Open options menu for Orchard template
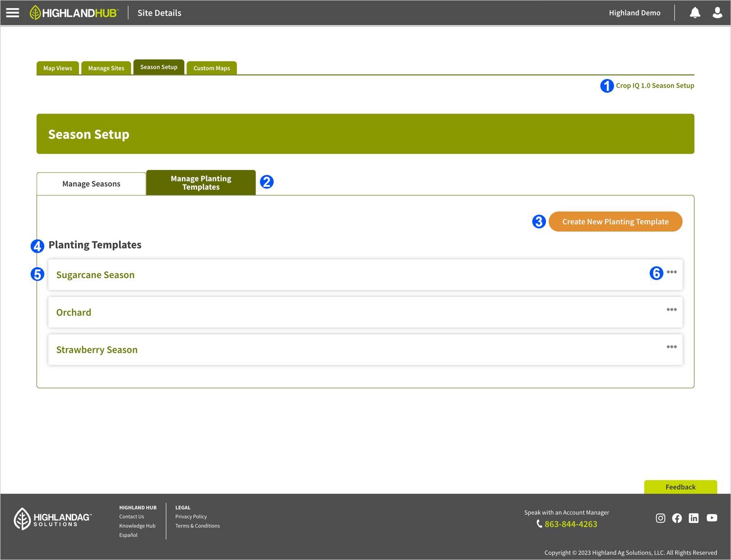Image resolution: width=731 pixels, height=560 pixels. (672, 309)
